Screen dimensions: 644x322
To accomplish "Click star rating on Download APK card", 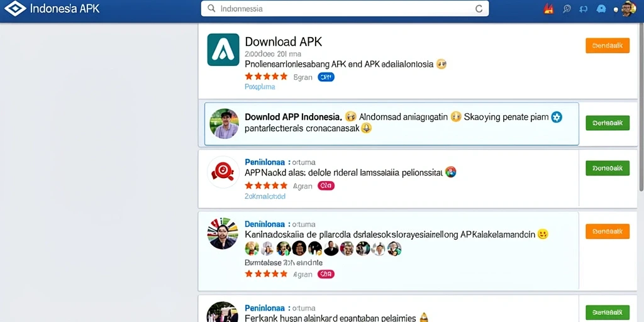I will [266, 76].
